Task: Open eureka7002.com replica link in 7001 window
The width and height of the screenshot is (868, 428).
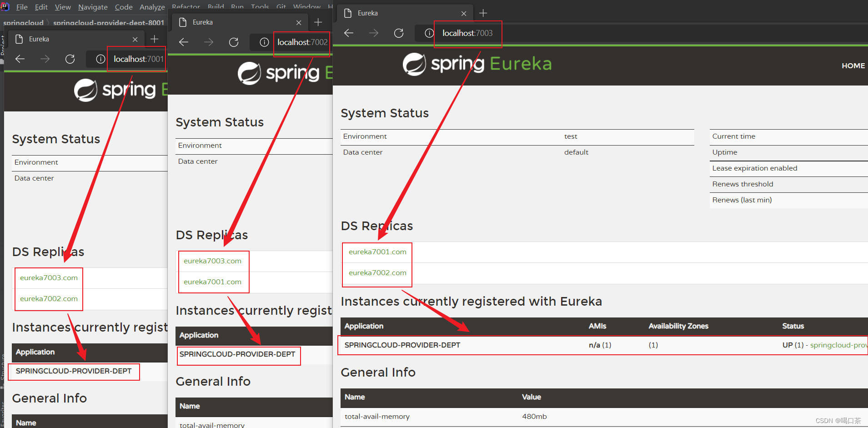Action: (49, 298)
